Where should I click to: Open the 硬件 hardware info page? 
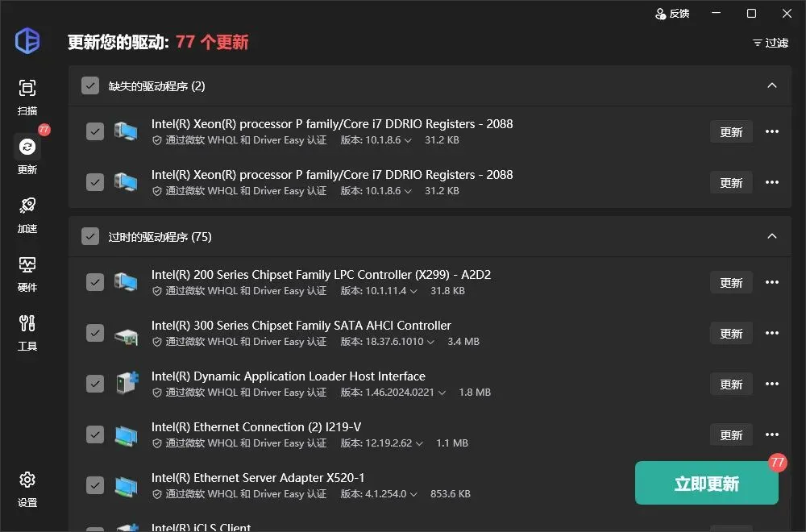tap(27, 274)
